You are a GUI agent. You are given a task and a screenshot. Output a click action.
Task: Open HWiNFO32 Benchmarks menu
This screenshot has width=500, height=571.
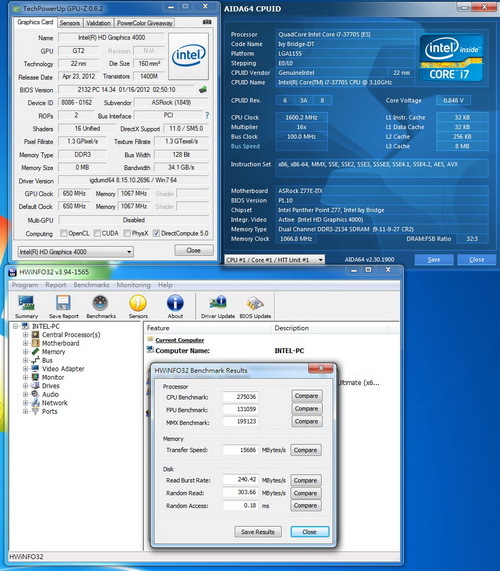click(91, 285)
